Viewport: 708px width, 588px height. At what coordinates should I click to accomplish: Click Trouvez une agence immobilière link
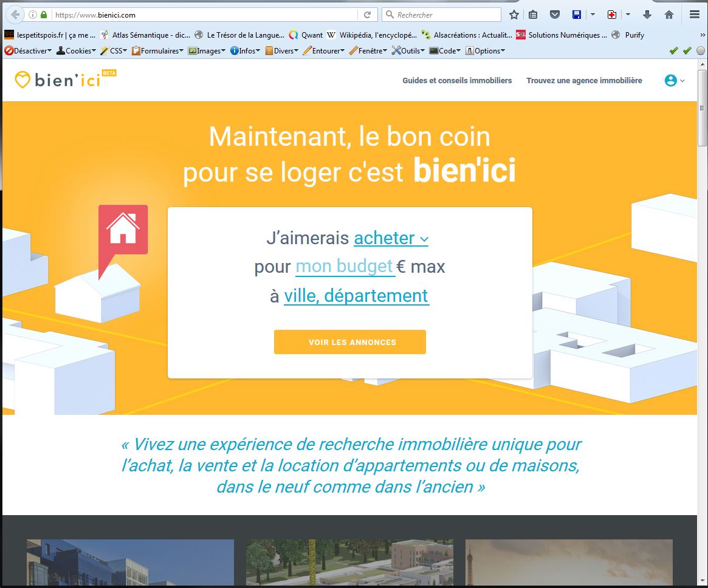coord(584,80)
